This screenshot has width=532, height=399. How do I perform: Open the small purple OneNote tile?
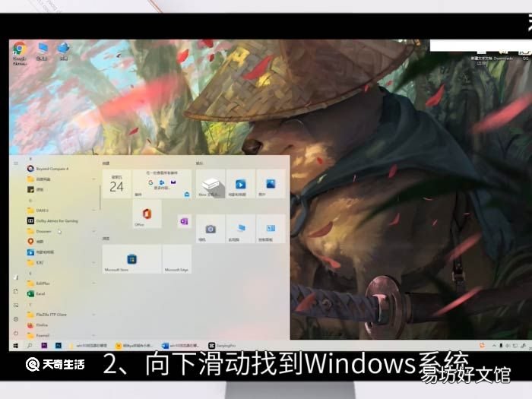[184, 222]
